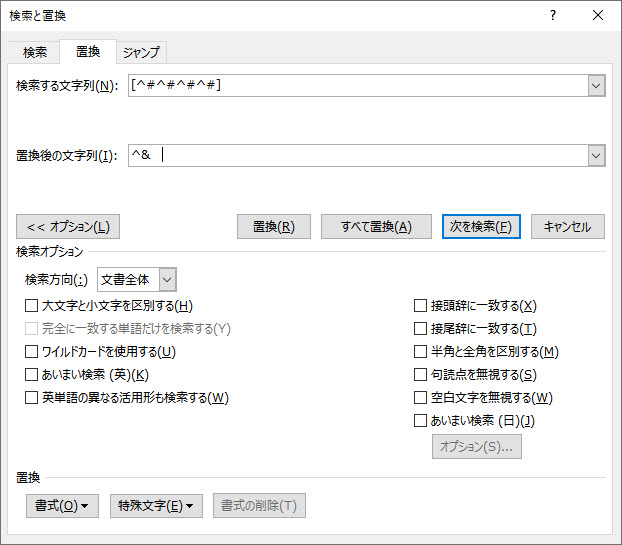
Task: Expand the 置換後の文字列 history dropdown
Action: tap(597, 155)
